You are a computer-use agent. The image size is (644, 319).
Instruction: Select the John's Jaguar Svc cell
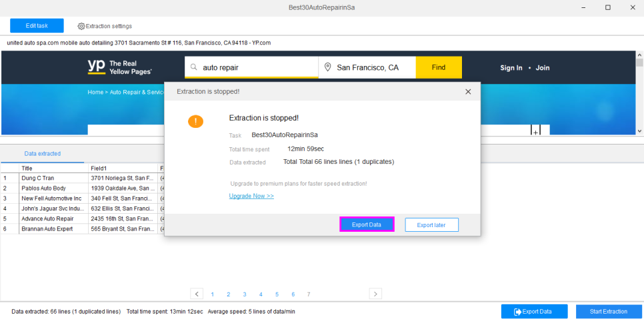(x=53, y=208)
